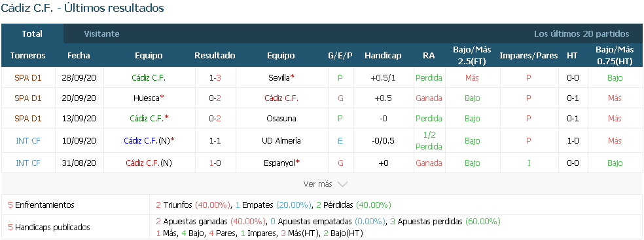Image resolution: width=644 pixels, height=240 pixels.
Task: Open the Los últimos 20 partidos selector
Action: click(581, 33)
